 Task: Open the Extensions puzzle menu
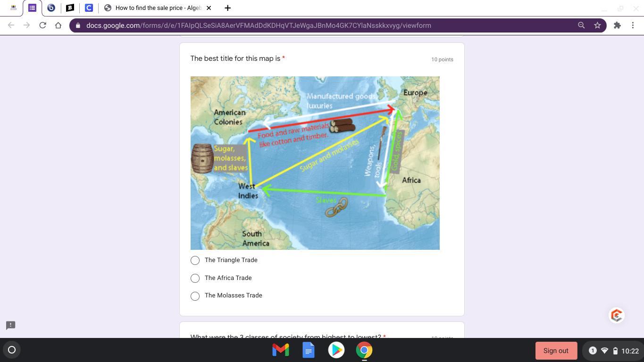pyautogui.click(x=617, y=25)
